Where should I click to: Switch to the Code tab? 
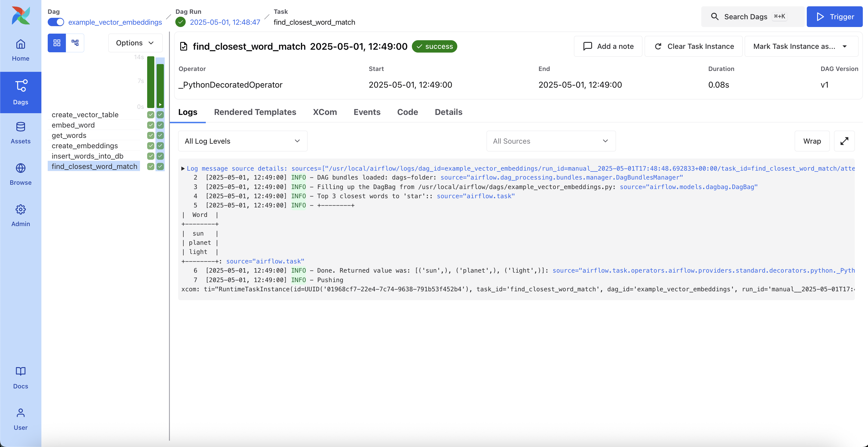coord(407,112)
